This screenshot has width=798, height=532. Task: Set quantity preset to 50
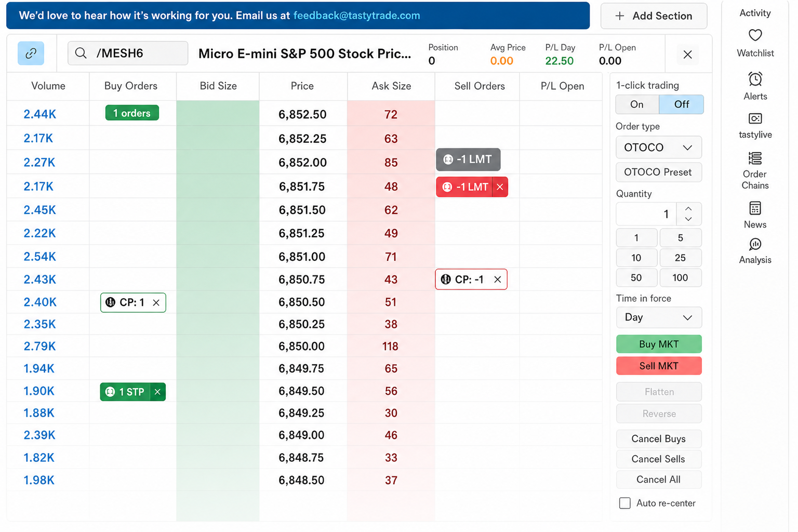click(636, 278)
